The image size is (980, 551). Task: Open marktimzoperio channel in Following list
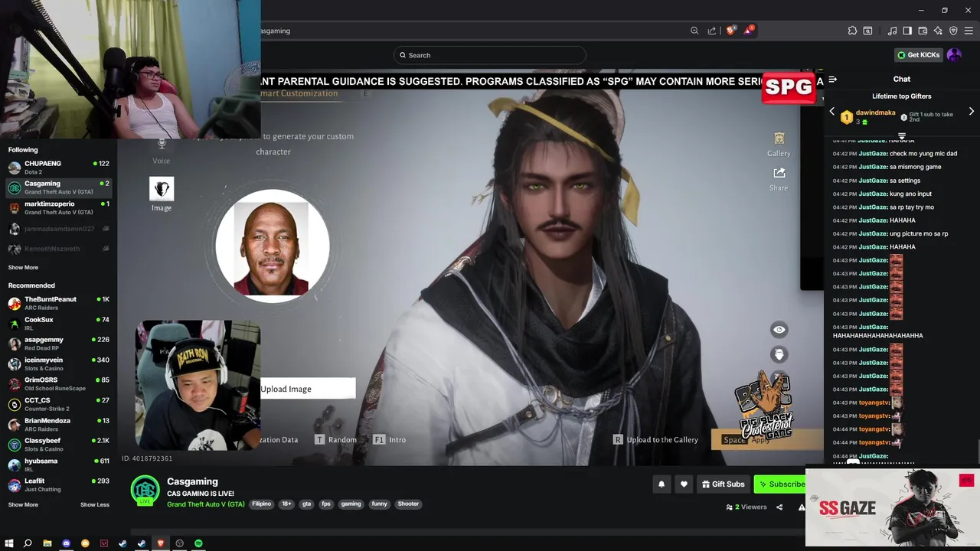click(59, 207)
